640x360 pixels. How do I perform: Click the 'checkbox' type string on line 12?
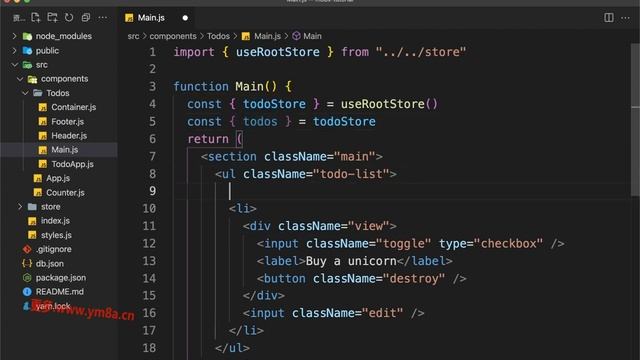[509, 243]
